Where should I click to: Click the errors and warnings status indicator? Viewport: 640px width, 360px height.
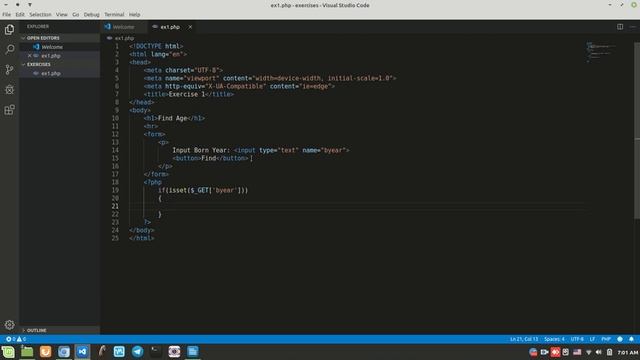coord(16,339)
